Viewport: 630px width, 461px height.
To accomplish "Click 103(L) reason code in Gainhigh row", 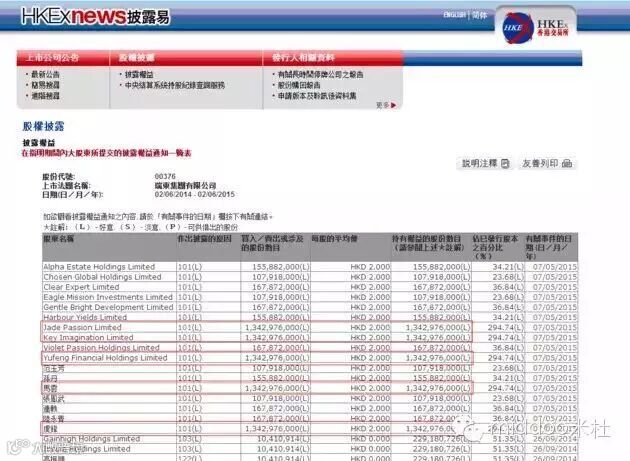I will pos(190,438).
